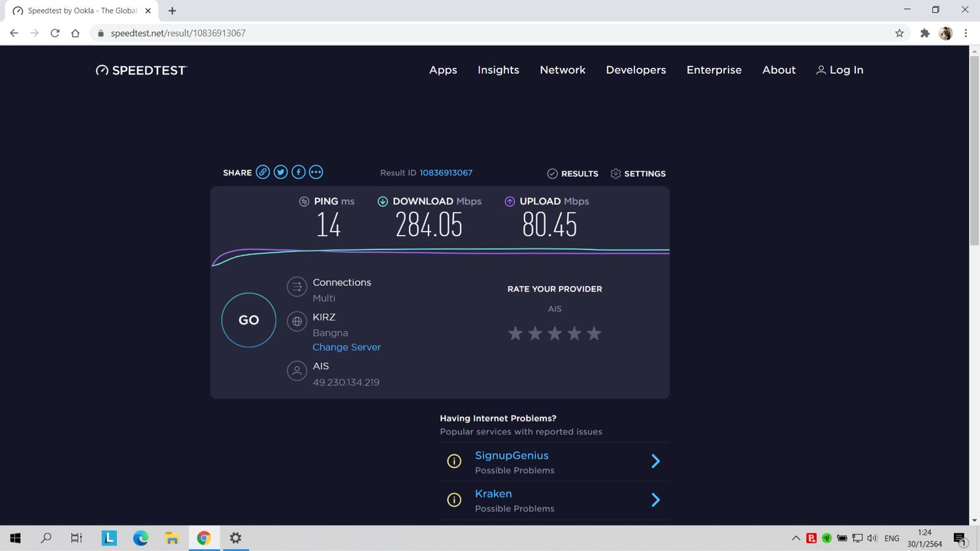980x551 pixels.
Task: Rate provider five stars
Action: (594, 334)
